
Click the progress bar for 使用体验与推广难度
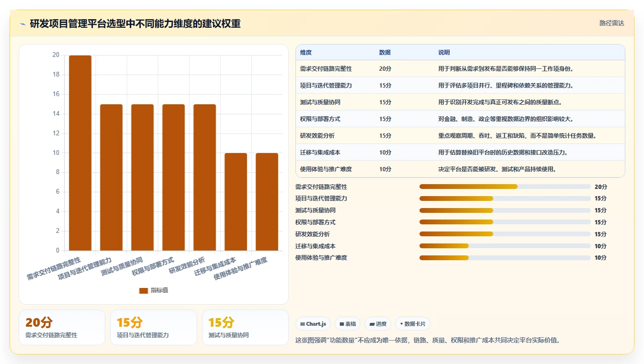pyautogui.click(x=505, y=258)
